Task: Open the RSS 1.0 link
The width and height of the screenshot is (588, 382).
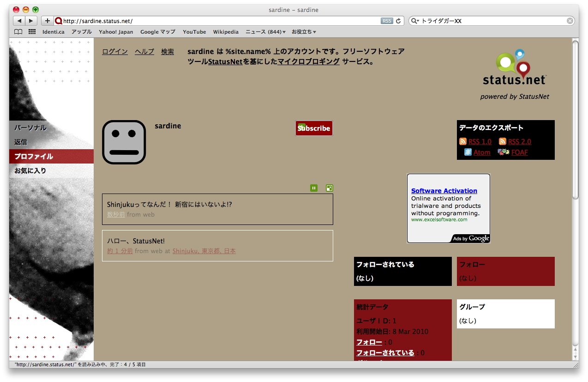Action: click(x=480, y=141)
